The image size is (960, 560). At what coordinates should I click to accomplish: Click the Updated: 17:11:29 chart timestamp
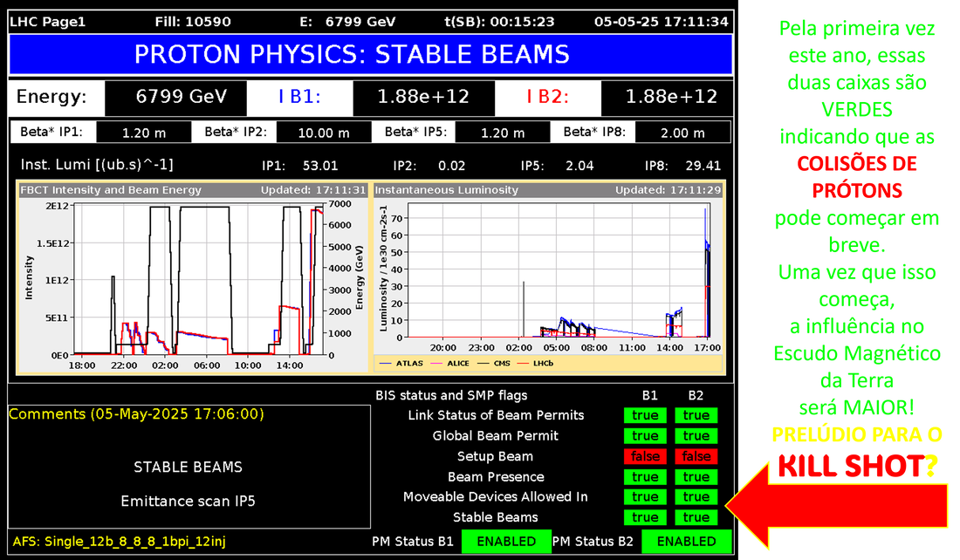[669, 190]
